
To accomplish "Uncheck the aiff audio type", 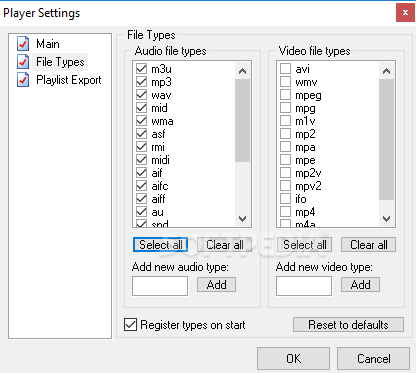I will [142, 199].
